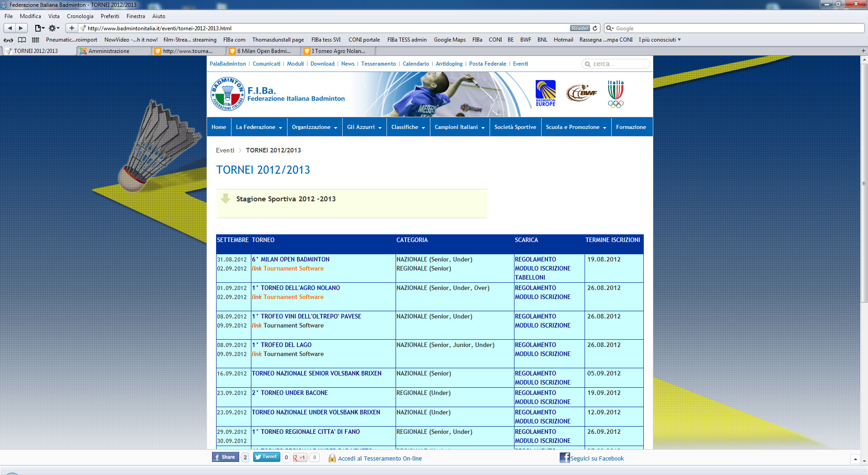Open the Italia CONI Olympic logo
868x475 pixels.
(615, 94)
